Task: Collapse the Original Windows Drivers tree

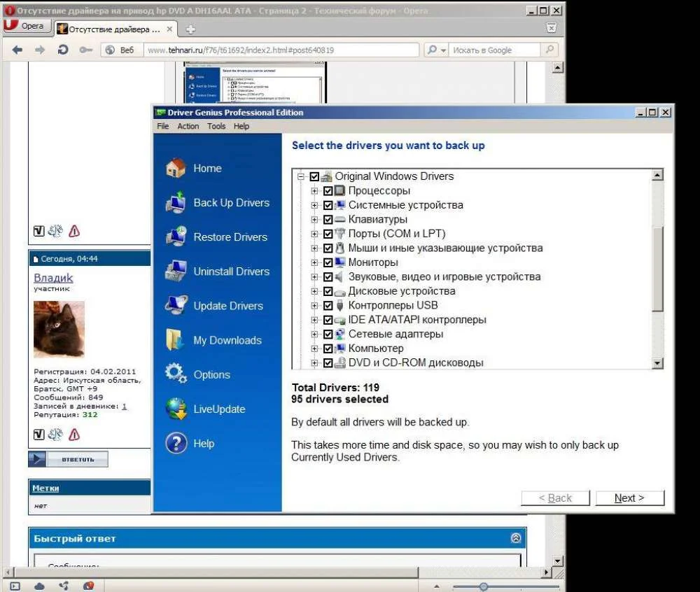Action: pos(301,177)
